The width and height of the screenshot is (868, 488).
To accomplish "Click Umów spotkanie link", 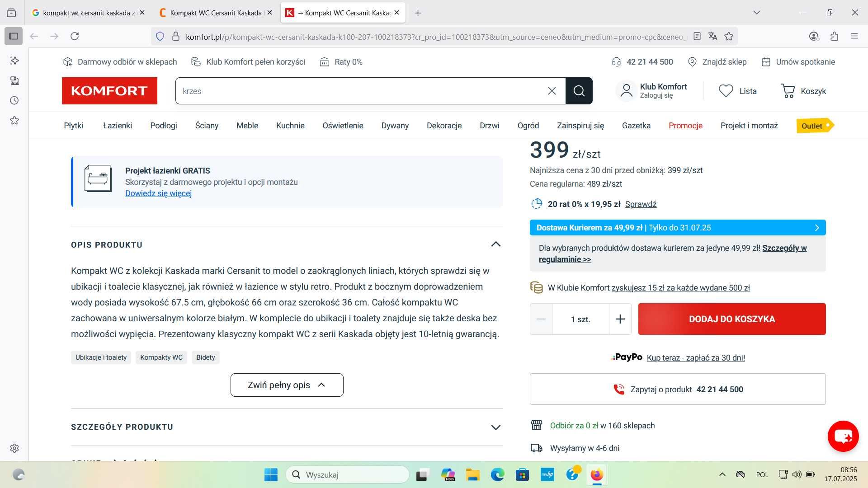I will [x=798, y=62].
